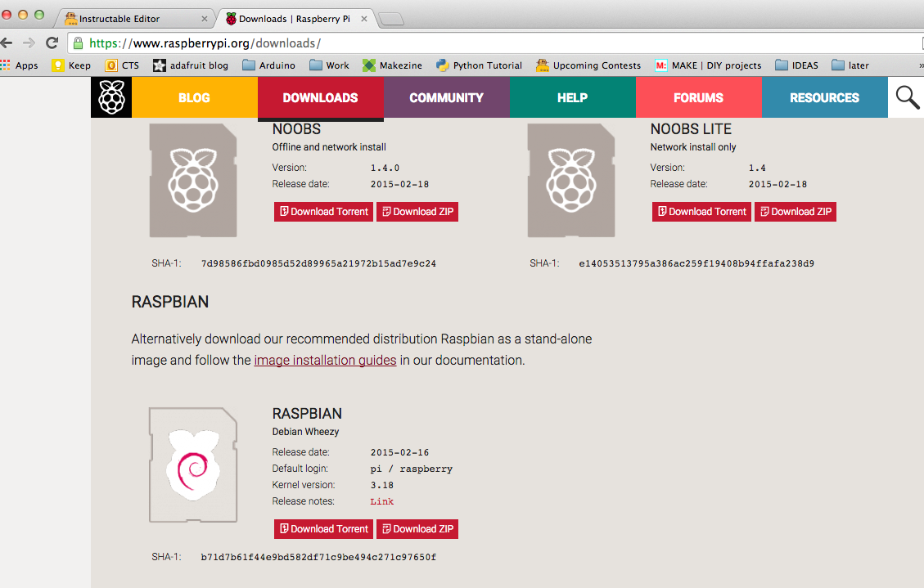Click the 'Network install only' text

(x=693, y=147)
